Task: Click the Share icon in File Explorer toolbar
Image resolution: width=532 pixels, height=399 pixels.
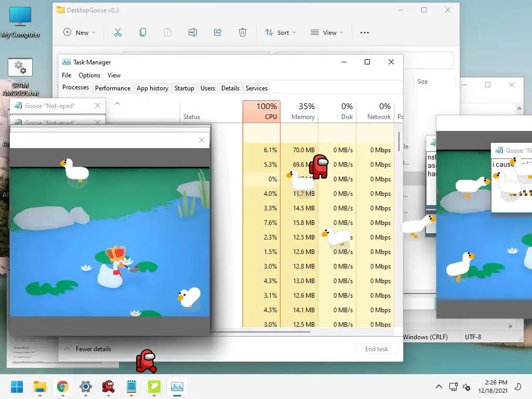Action: coord(218,33)
